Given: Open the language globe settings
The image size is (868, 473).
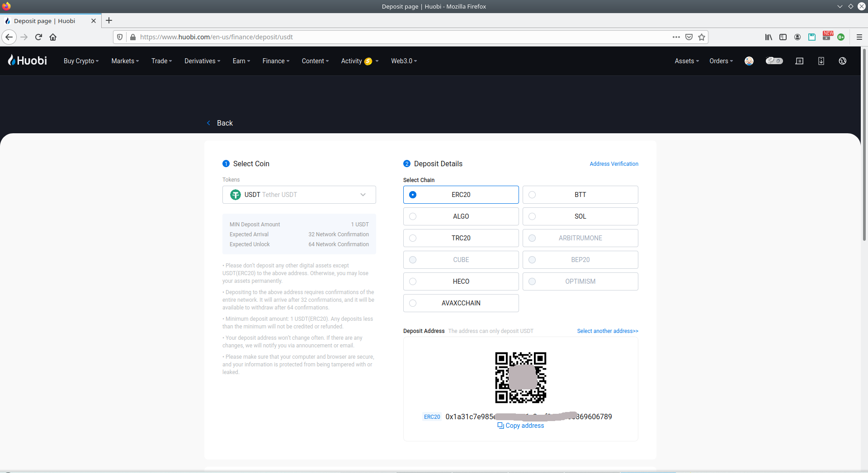Looking at the screenshot, I should point(843,61).
